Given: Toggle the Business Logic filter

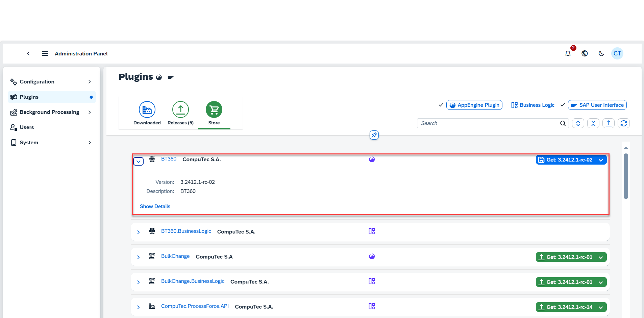Looking at the screenshot, I should pyautogui.click(x=533, y=105).
